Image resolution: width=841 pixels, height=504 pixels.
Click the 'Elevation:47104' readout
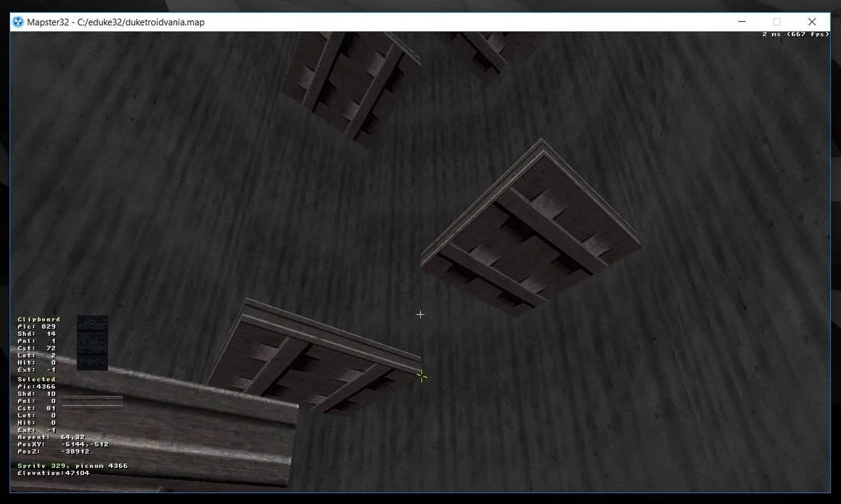(54, 473)
